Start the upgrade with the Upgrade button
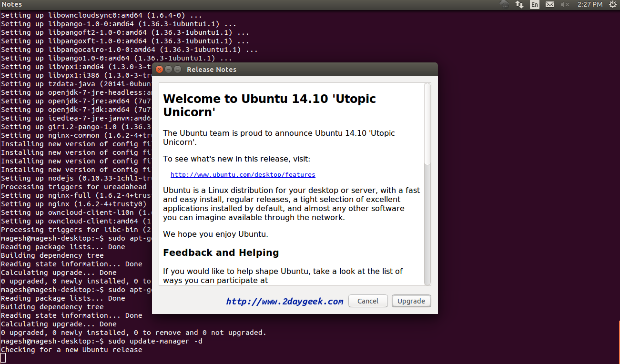Viewport: 620px width, 364px height. click(411, 301)
